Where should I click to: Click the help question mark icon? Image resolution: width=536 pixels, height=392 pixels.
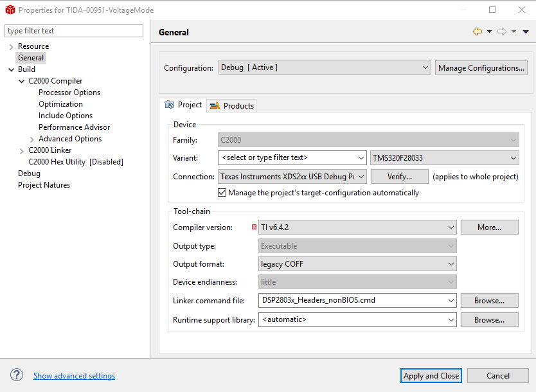pyautogui.click(x=17, y=375)
